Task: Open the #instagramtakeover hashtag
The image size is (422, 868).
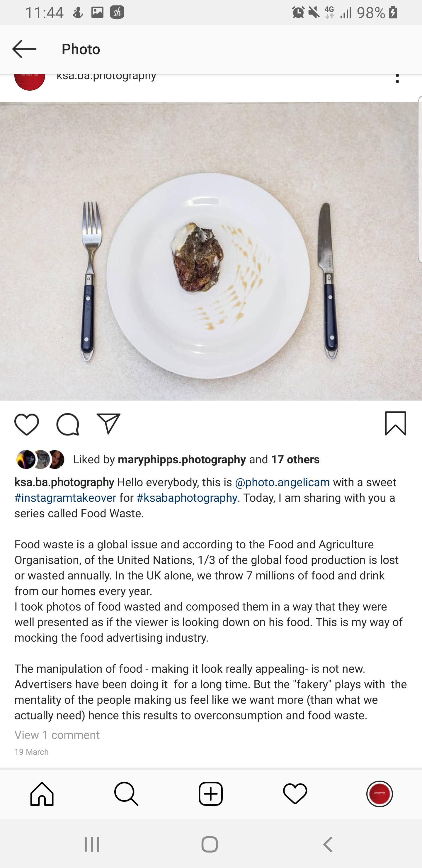Action: [65, 498]
